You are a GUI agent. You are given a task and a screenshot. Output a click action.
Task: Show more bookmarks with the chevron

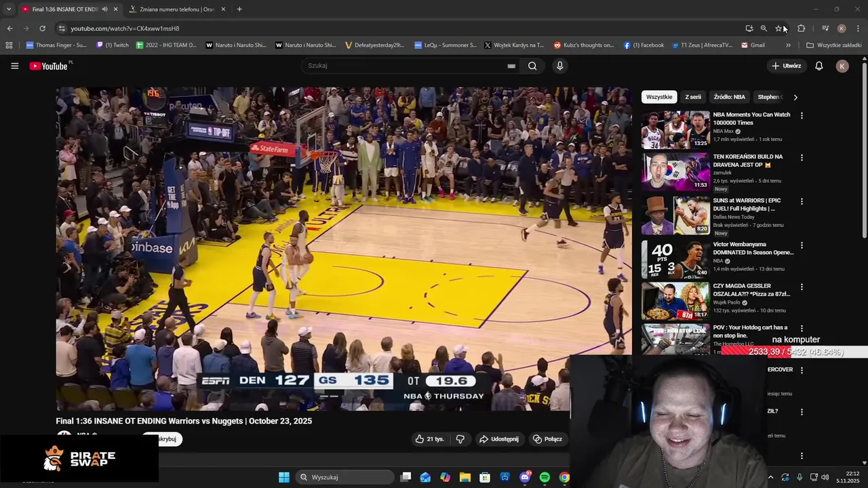click(788, 45)
